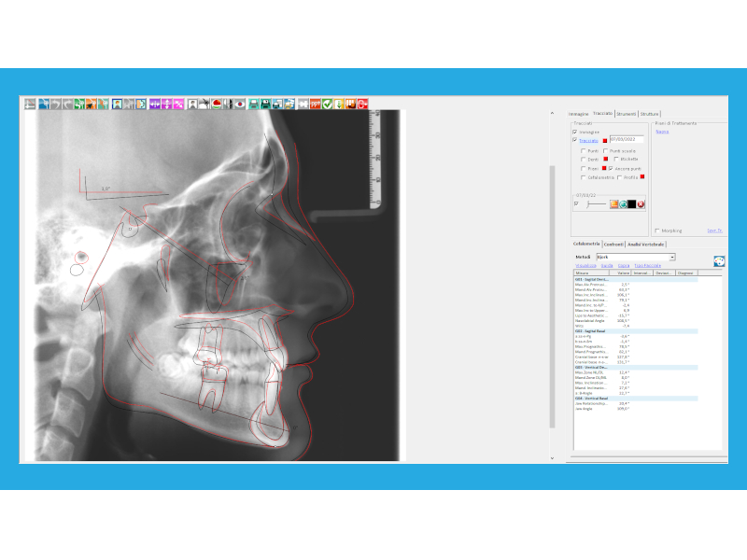
Task: Toggle the Tracciato checkbox
Action: pyautogui.click(x=575, y=140)
